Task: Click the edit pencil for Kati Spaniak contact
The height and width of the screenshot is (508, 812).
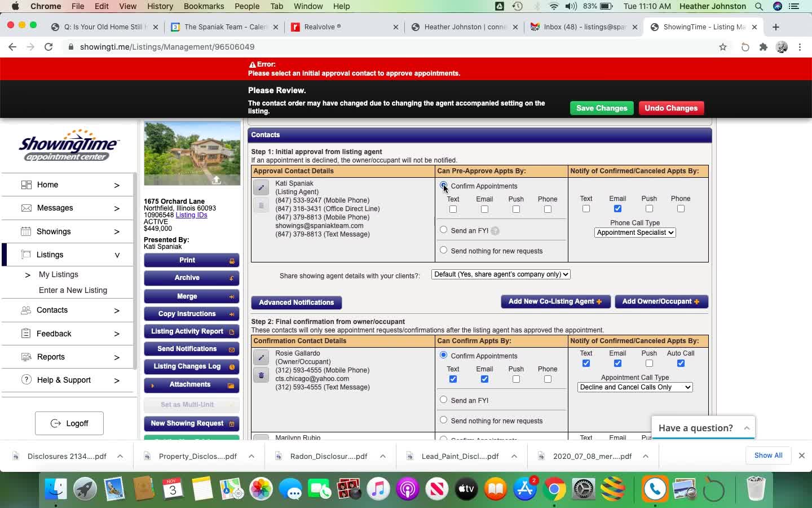Action: [261, 187]
